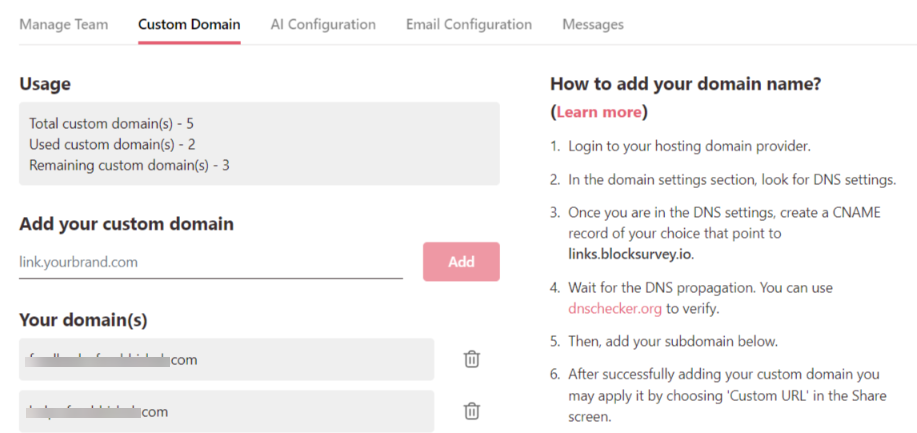917x433 pixels.
Task: Click the 'Add your custom domain' heading
Action: click(x=126, y=223)
